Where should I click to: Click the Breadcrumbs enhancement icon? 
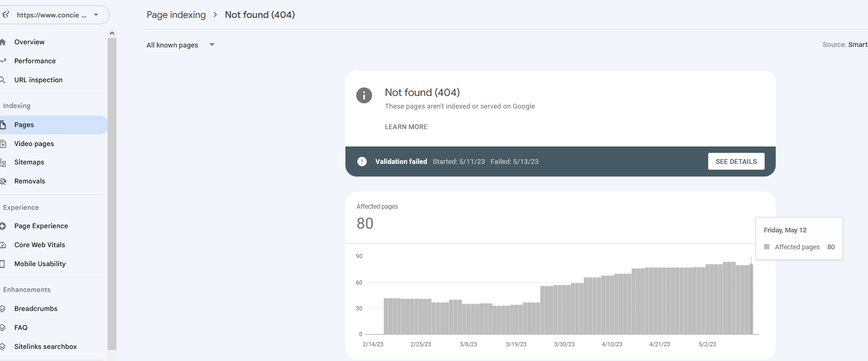tap(3, 309)
